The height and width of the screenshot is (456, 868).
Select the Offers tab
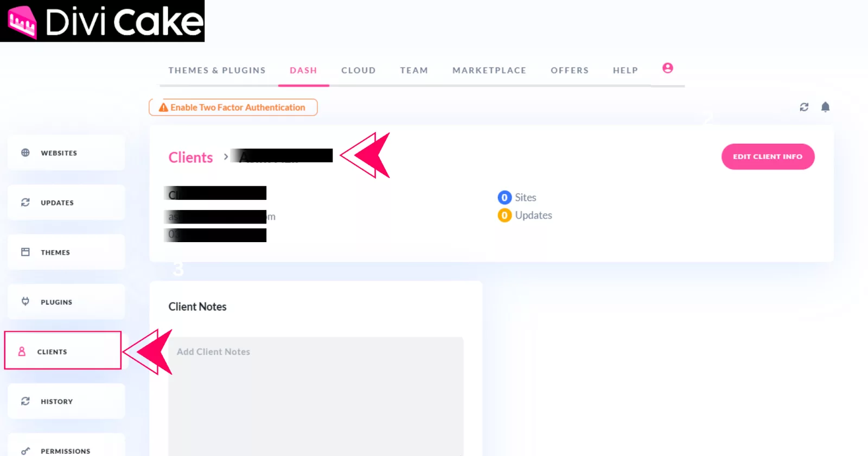point(570,71)
